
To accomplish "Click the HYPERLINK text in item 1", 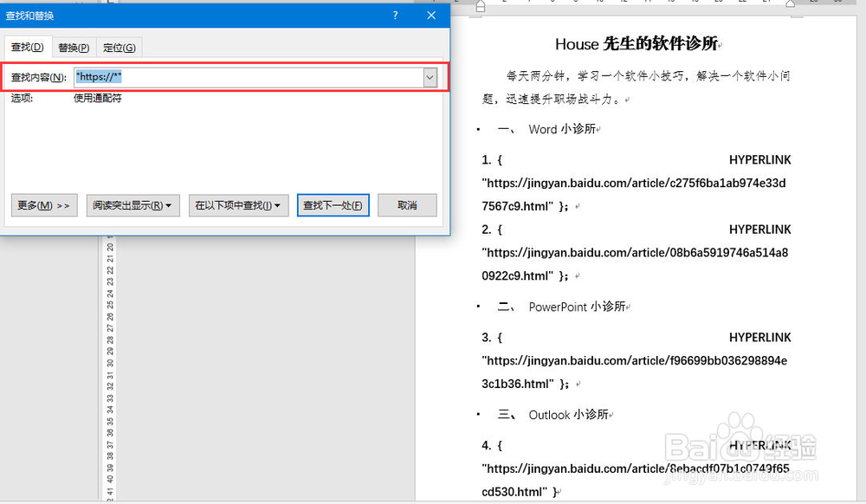I will 760,160.
